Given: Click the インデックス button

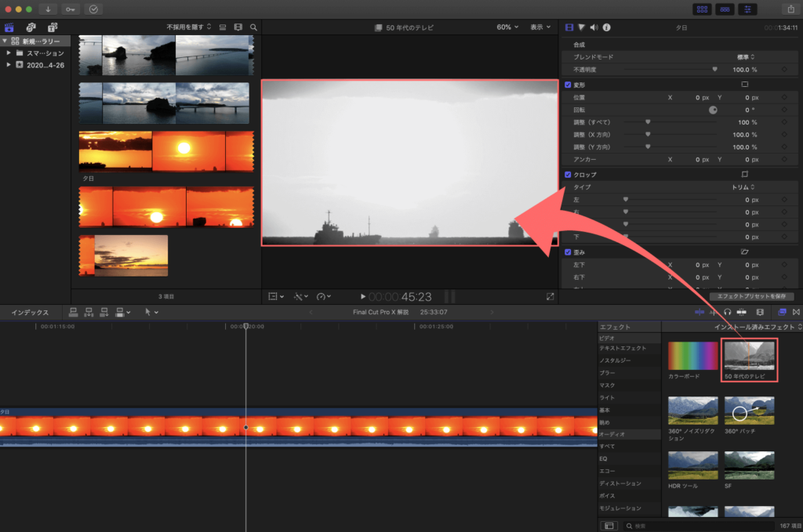Looking at the screenshot, I should pos(31,313).
